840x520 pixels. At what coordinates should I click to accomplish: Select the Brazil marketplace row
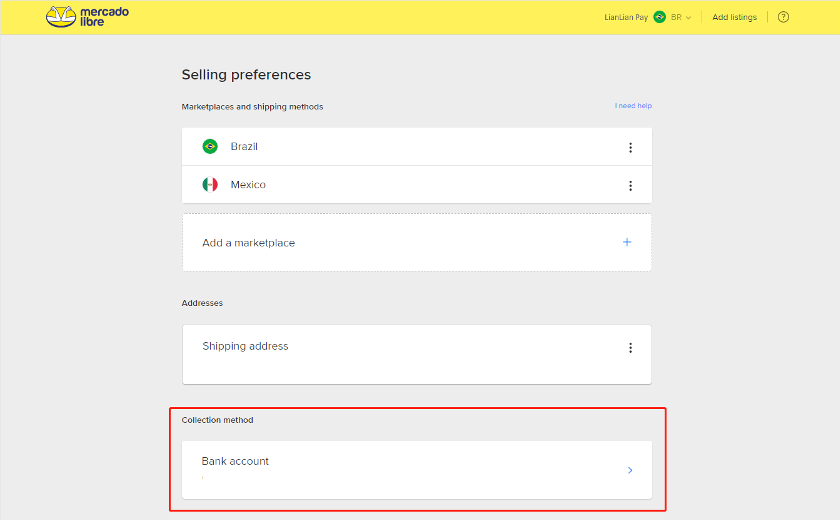click(x=400, y=147)
